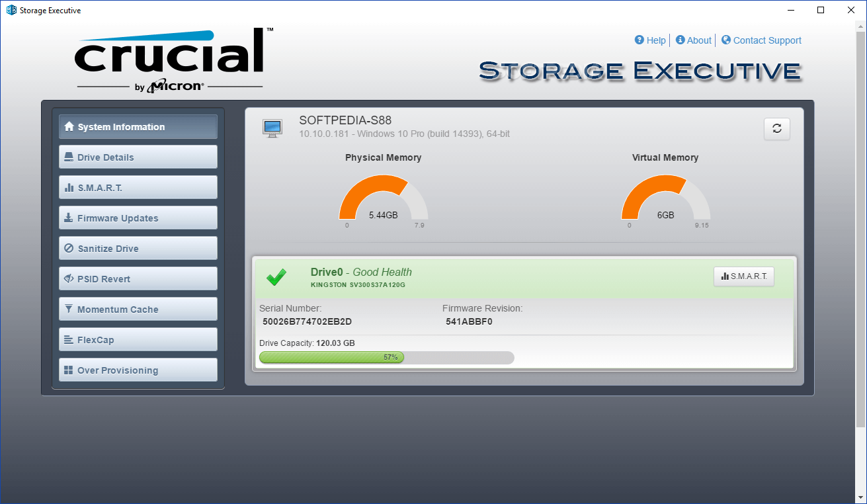Open System Information page
867x504 pixels.
click(x=138, y=127)
